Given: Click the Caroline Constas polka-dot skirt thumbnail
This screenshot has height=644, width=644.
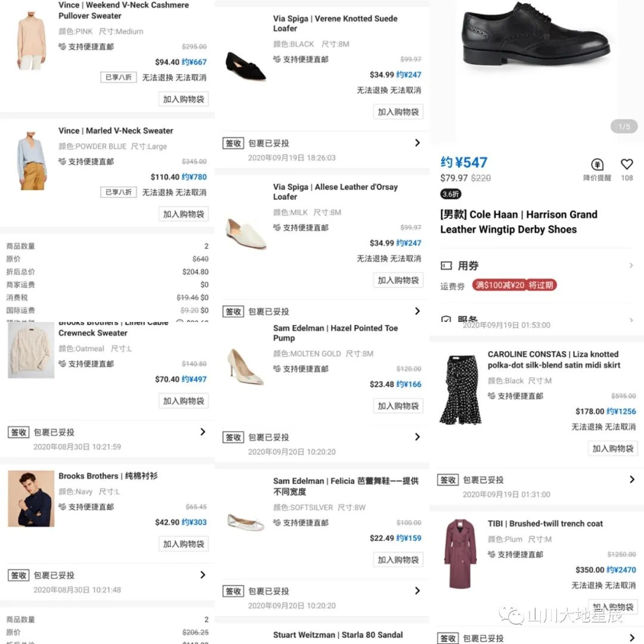Looking at the screenshot, I should tap(460, 389).
